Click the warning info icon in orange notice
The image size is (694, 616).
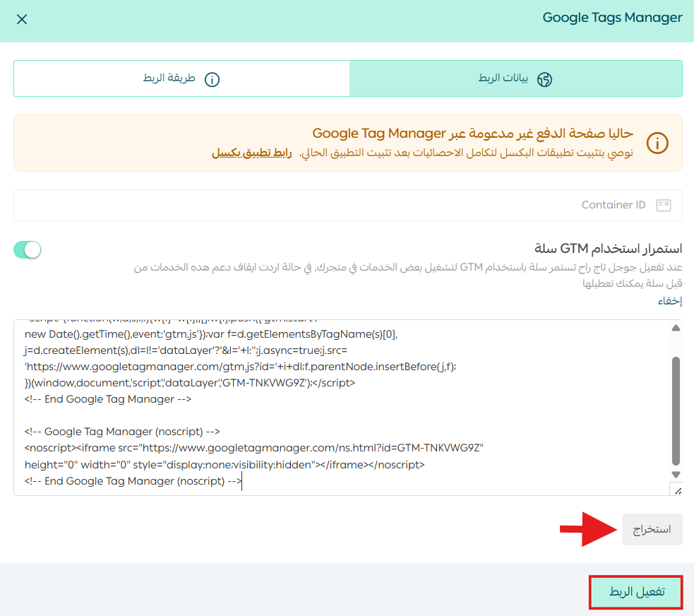(657, 143)
